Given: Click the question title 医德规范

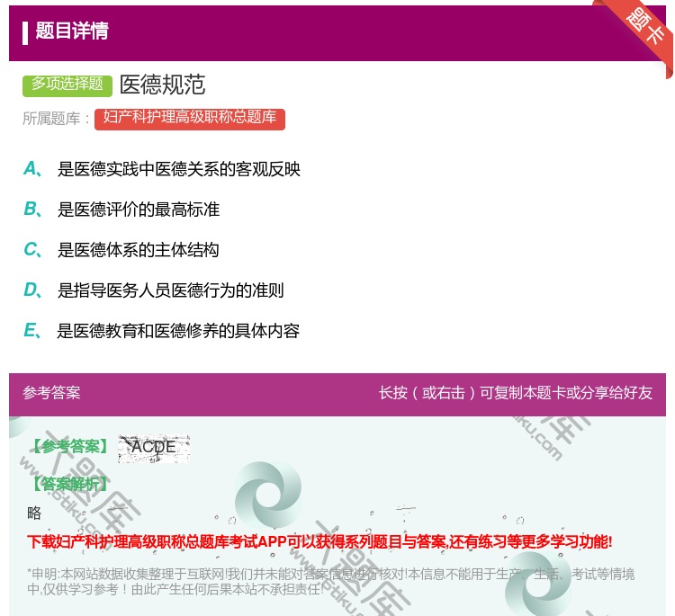Looking at the screenshot, I should (162, 85).
